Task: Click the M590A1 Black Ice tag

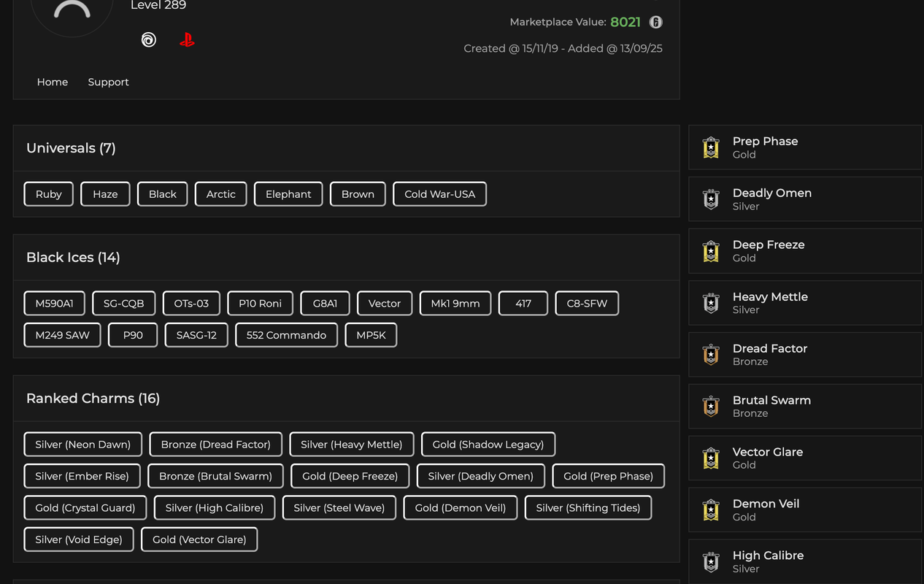Action: (55, 304)
